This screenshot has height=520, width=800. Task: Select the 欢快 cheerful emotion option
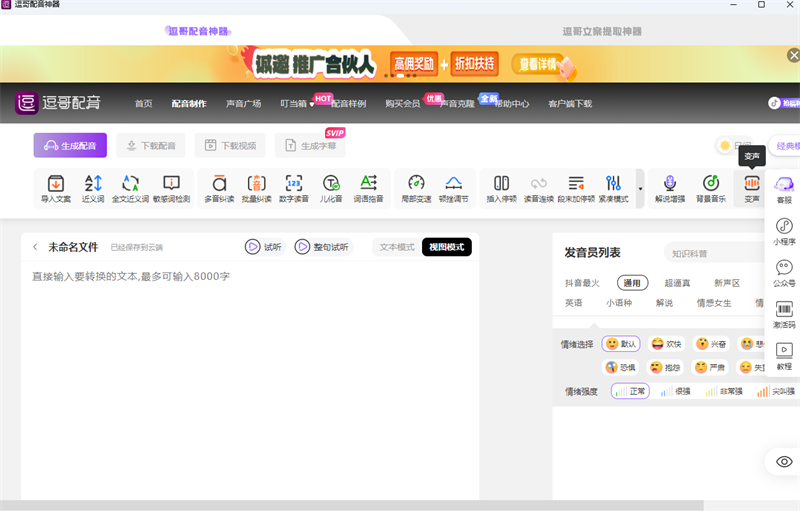[x=666, y=344]
